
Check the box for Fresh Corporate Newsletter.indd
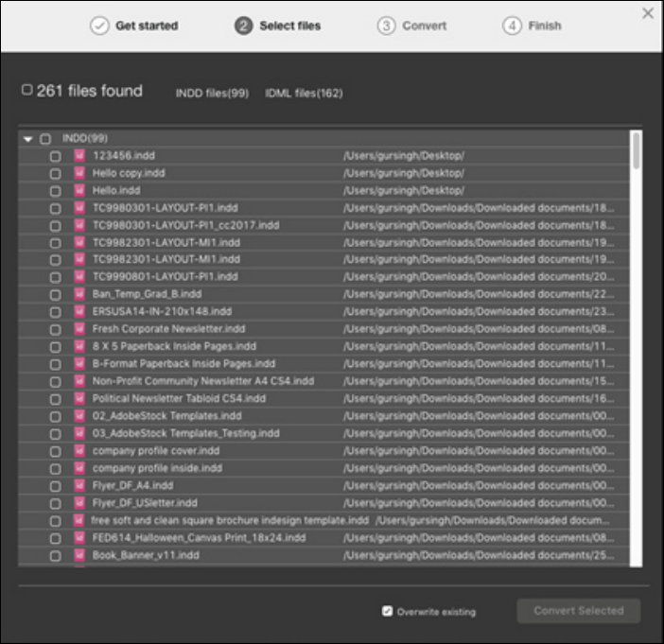56,330
